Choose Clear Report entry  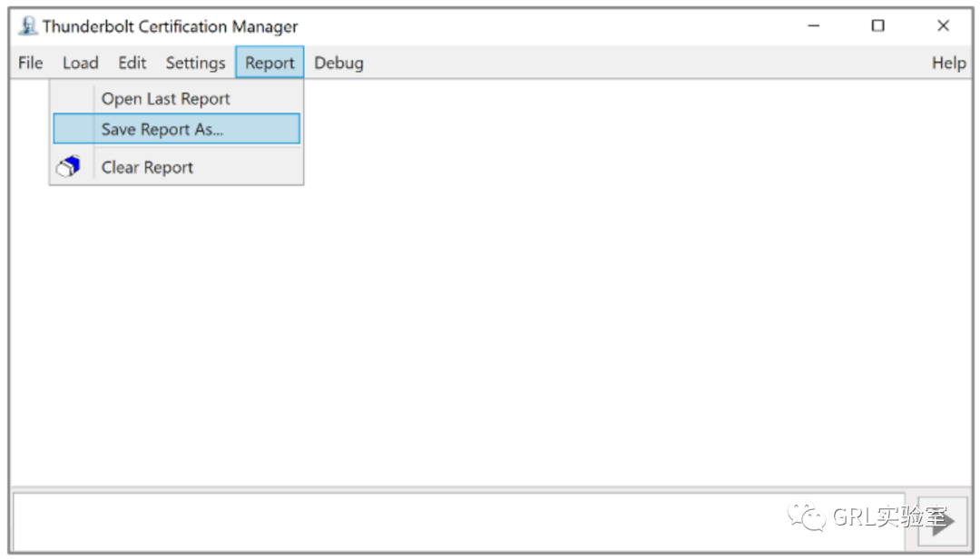click(176, 168)
